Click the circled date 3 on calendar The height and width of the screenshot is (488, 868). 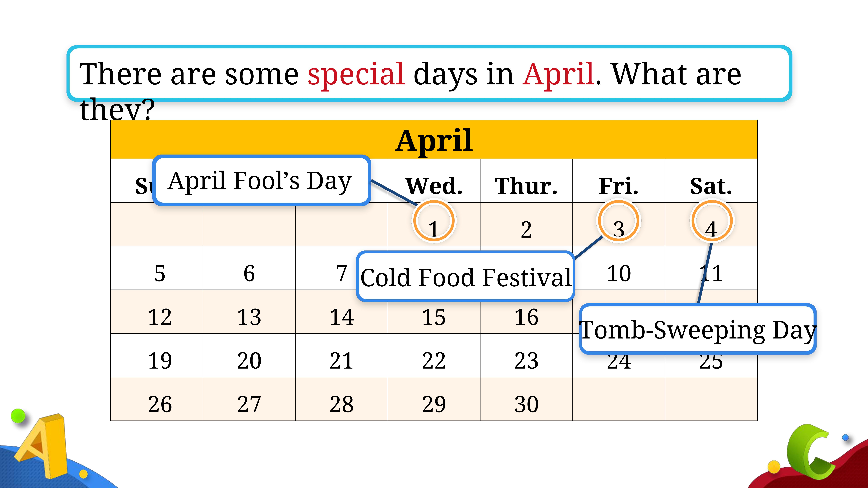click(618, 221)
